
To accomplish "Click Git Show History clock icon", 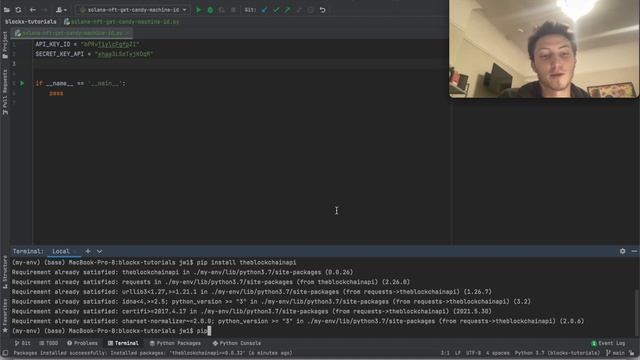I will tap(311, 10).
